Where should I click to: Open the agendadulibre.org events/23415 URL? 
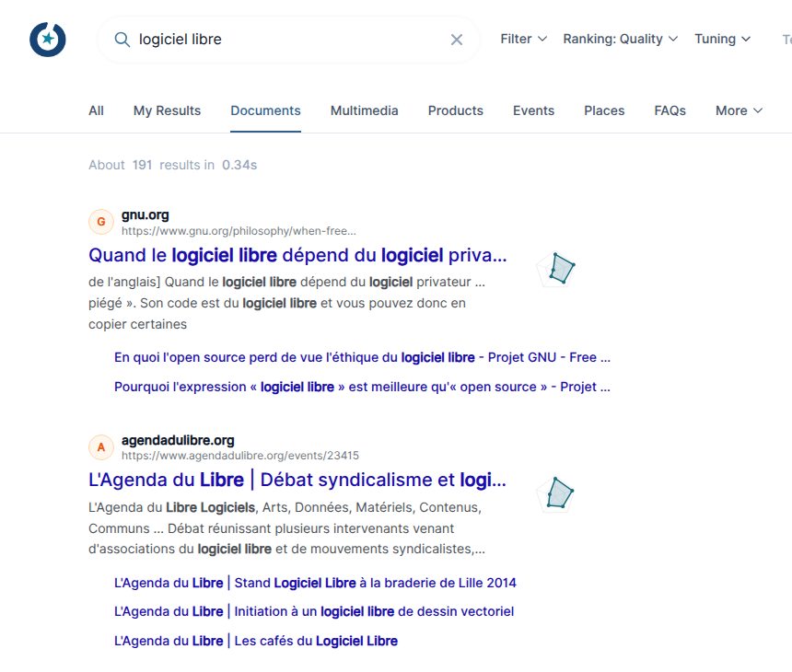[x=240, y=456]
